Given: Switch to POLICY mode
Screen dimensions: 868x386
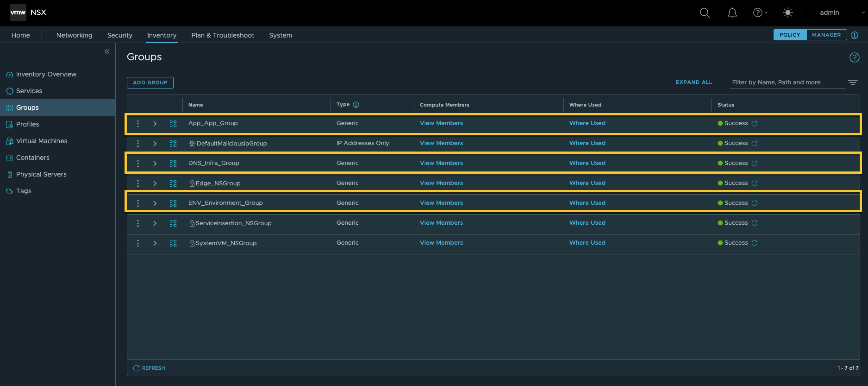Looking at the screenshot, I should [x=790, y=35].
